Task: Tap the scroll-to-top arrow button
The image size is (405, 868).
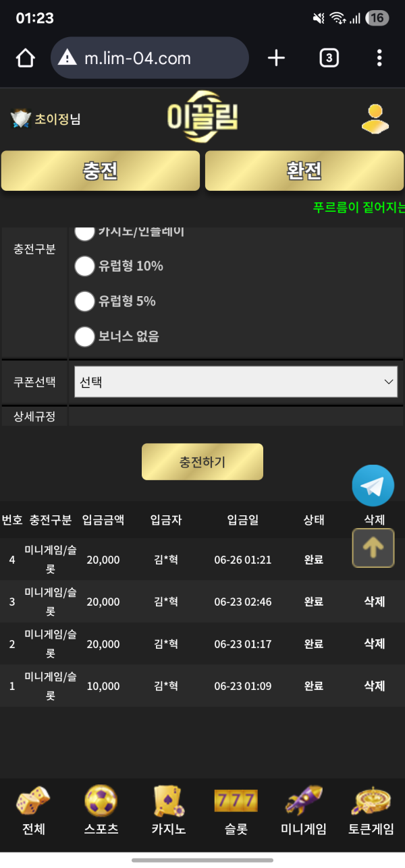Action: pos(373,548)
